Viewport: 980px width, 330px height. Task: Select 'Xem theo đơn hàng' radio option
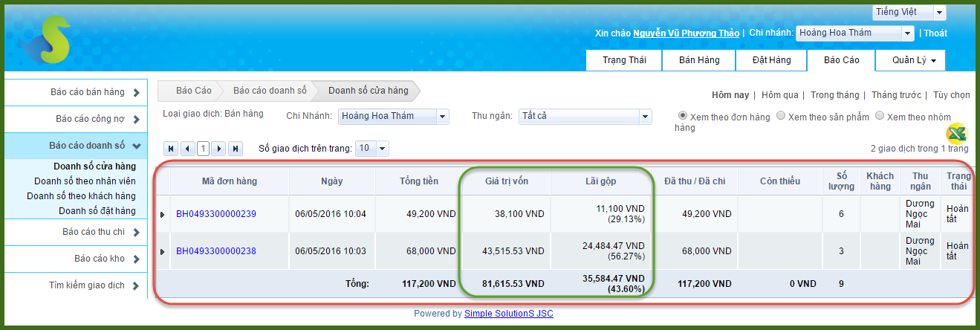point(683,116)
